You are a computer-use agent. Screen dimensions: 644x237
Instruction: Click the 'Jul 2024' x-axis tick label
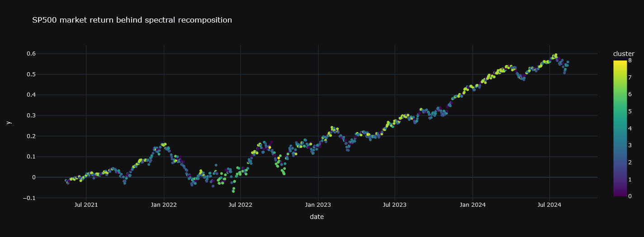click(x=549, y=204)
